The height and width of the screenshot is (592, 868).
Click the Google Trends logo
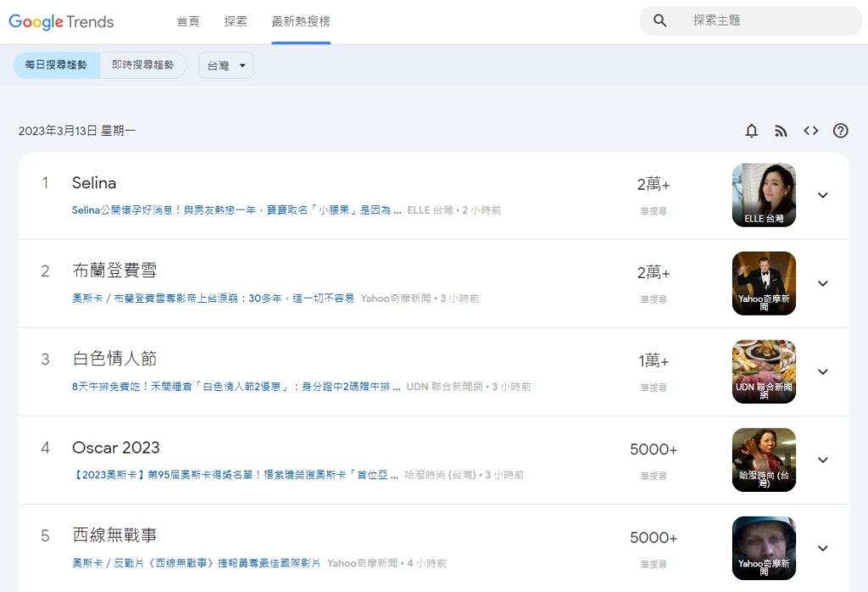(x=61, y=21)
